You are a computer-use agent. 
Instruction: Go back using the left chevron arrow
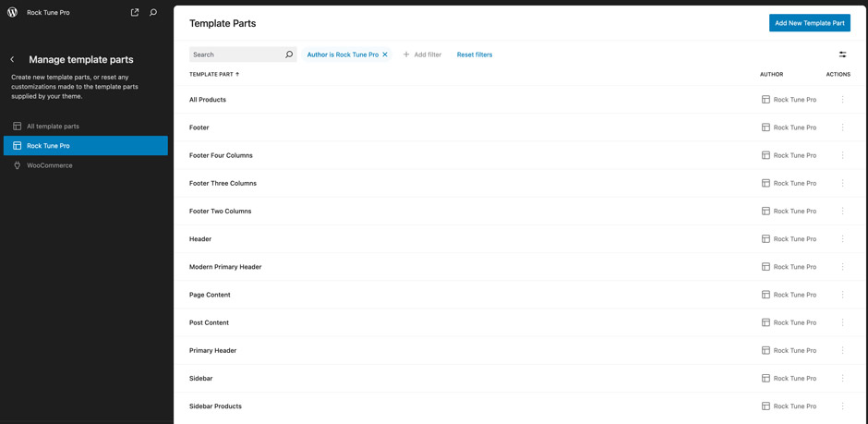[13, 59]
